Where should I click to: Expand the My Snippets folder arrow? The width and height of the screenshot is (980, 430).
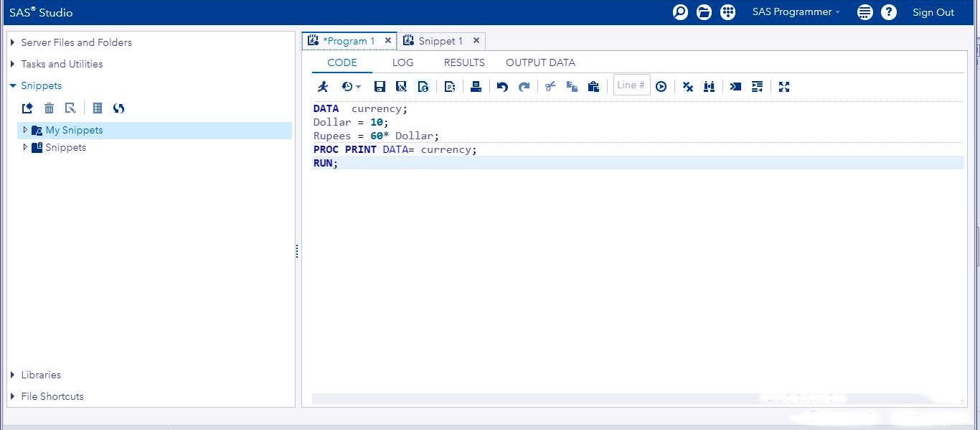pos(25,130)
